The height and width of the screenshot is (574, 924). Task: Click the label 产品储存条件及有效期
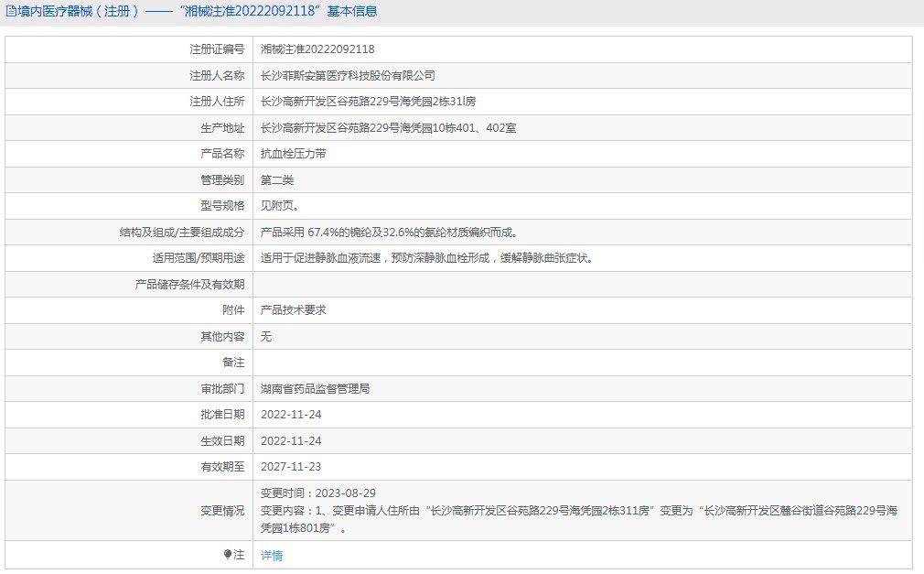189,285
